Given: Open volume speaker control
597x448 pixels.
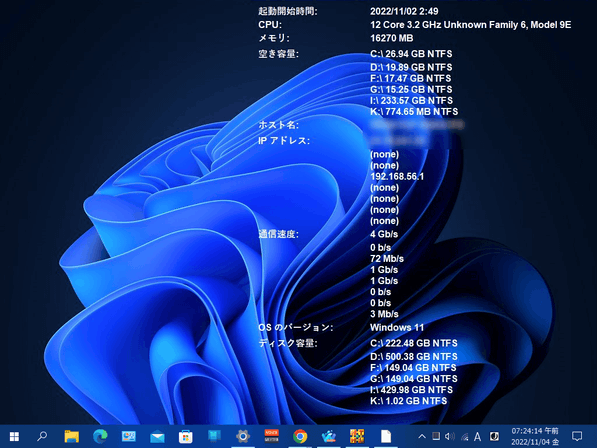Looking at the screenshot, I should tap(450, 437).
